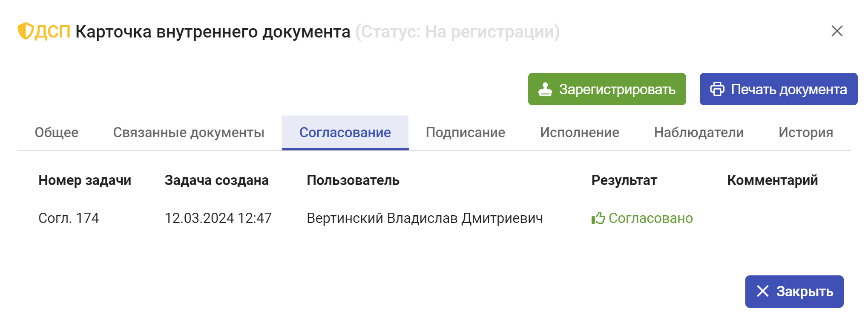Select the Согласование tab
This screenshot has width=868, height=318.
click(x=345, y=133)
